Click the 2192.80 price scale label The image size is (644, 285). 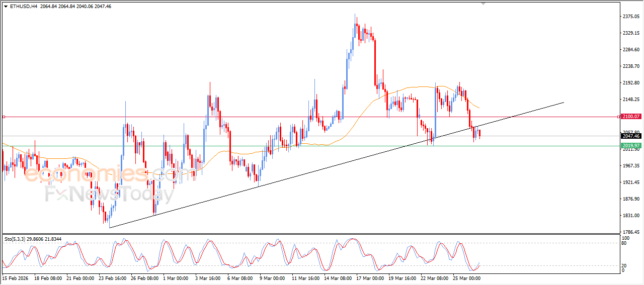(631, 83)
